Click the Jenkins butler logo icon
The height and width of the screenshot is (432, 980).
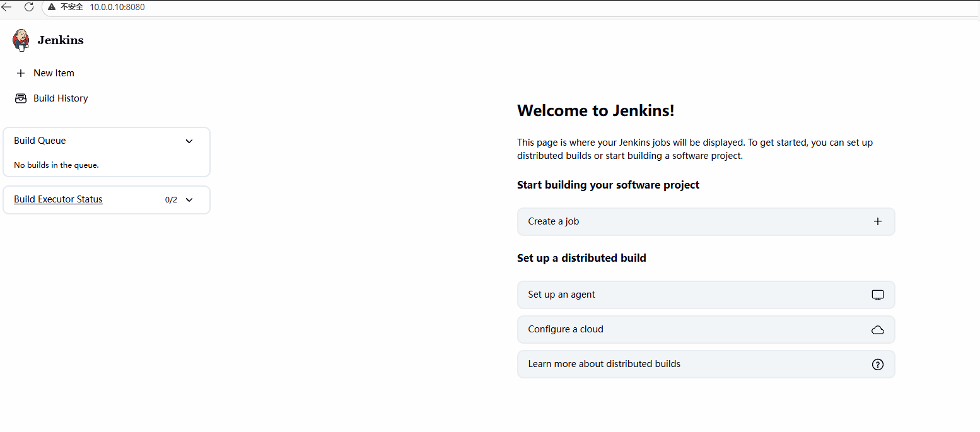(x=21, y=40)
